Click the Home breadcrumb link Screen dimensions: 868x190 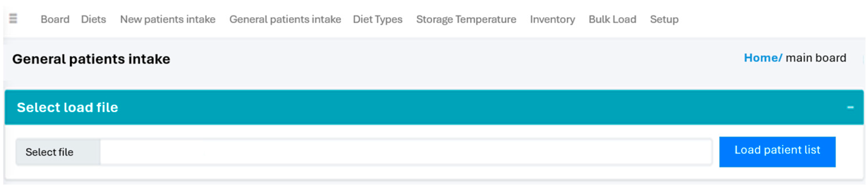762,58
